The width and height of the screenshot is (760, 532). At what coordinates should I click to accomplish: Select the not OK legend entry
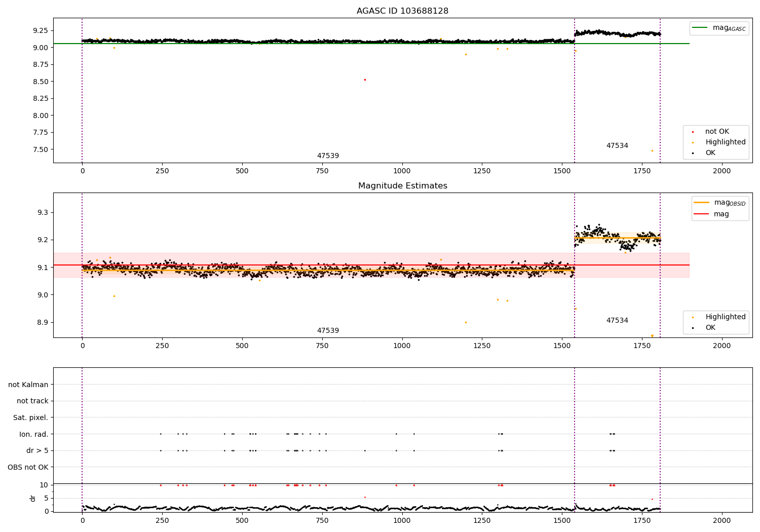(717, 131)
